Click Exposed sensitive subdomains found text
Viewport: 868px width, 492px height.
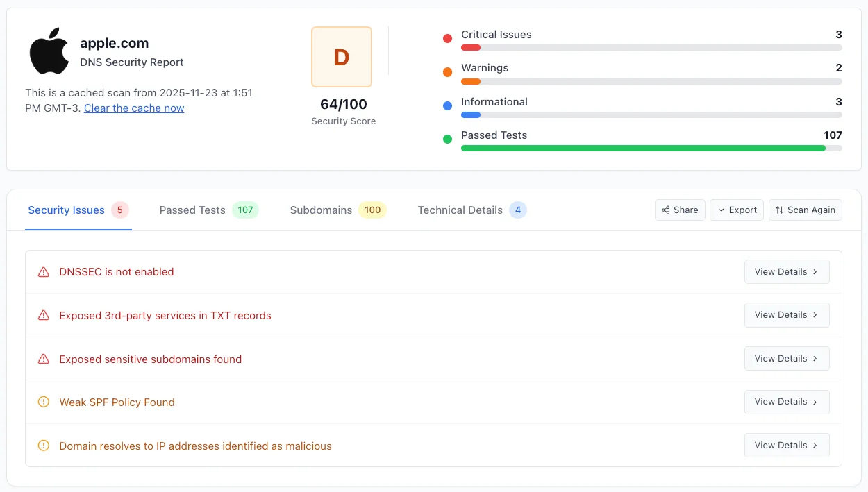[151, 359]
